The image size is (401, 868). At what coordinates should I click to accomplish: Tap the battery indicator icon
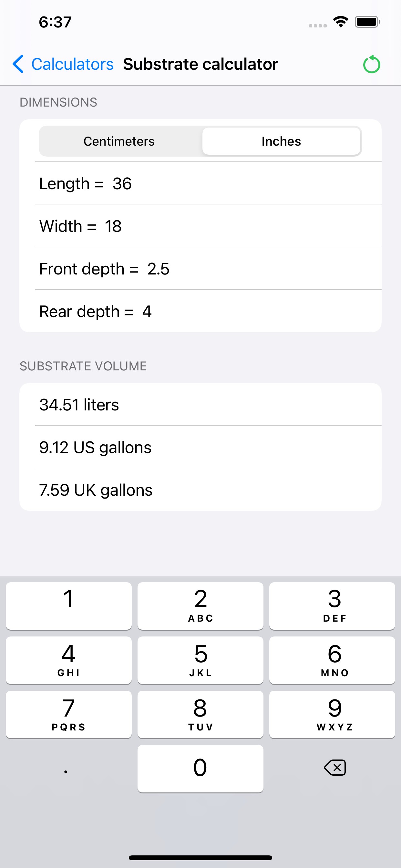367,22
